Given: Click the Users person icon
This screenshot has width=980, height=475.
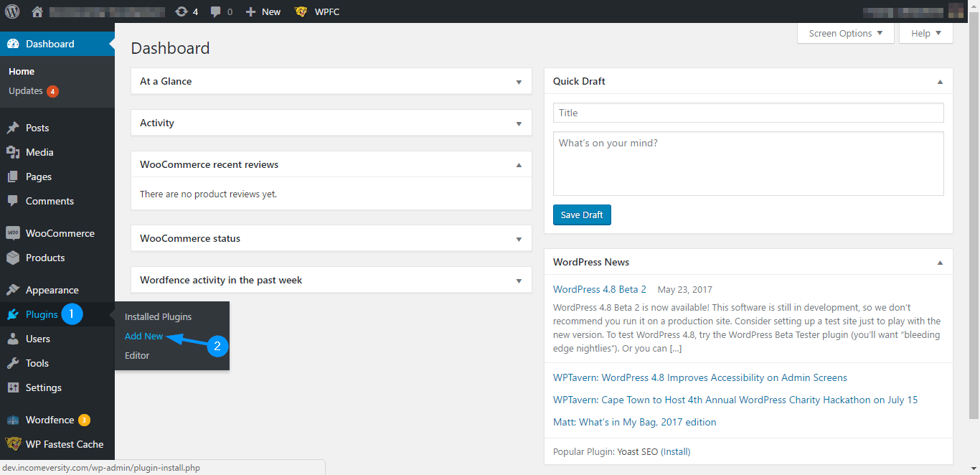Looking at the screenshot, I should [13, 339].
